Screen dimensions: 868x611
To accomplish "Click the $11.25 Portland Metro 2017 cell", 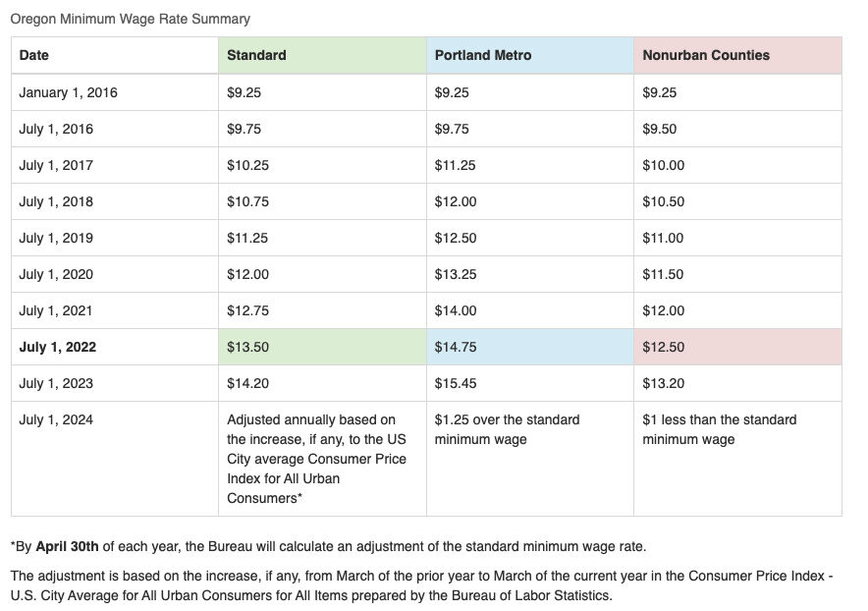I will 530,165.
